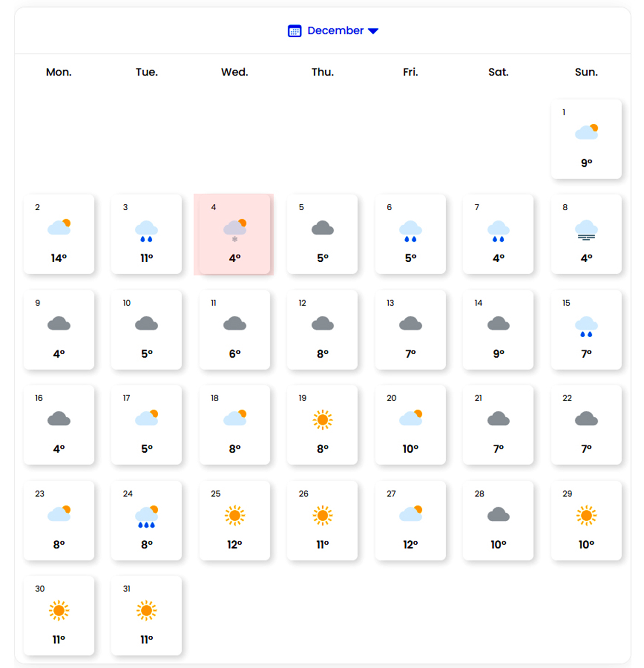
Task: Click the Sun. column header
Action: click(x=586, y=72)
